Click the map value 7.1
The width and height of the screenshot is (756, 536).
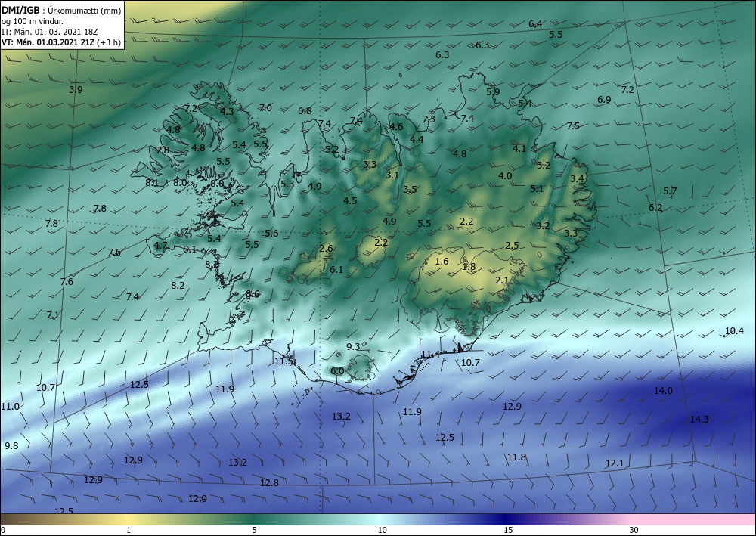(53, 314)
